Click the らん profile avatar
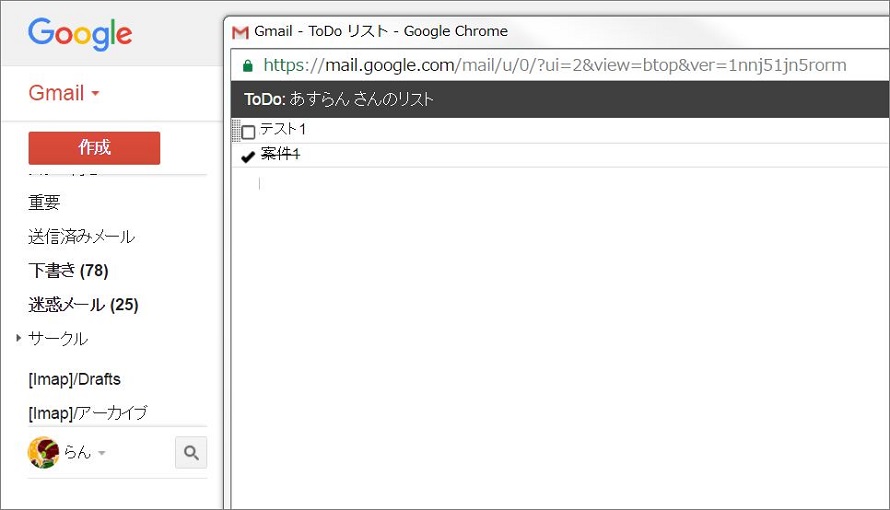The height and width of the screenshot is (510, 890). (43, 452)
